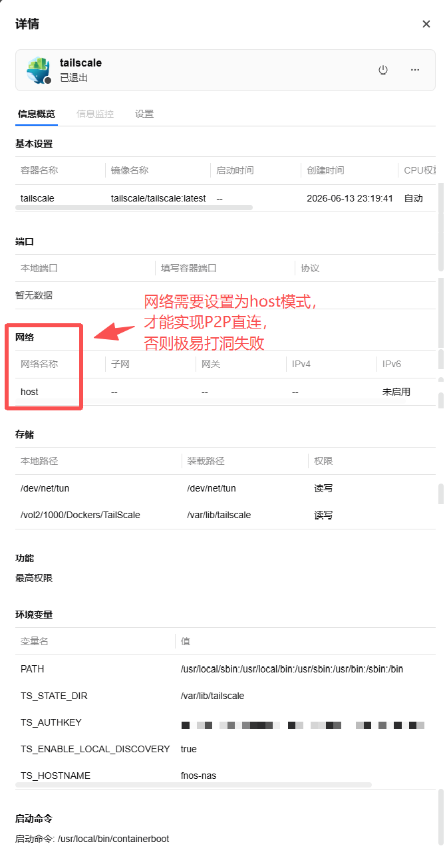Image resolution: width=447 pixels, height=868 pixels.
Task: Open the 信息监控 tab
Action: tap(95, 114)
